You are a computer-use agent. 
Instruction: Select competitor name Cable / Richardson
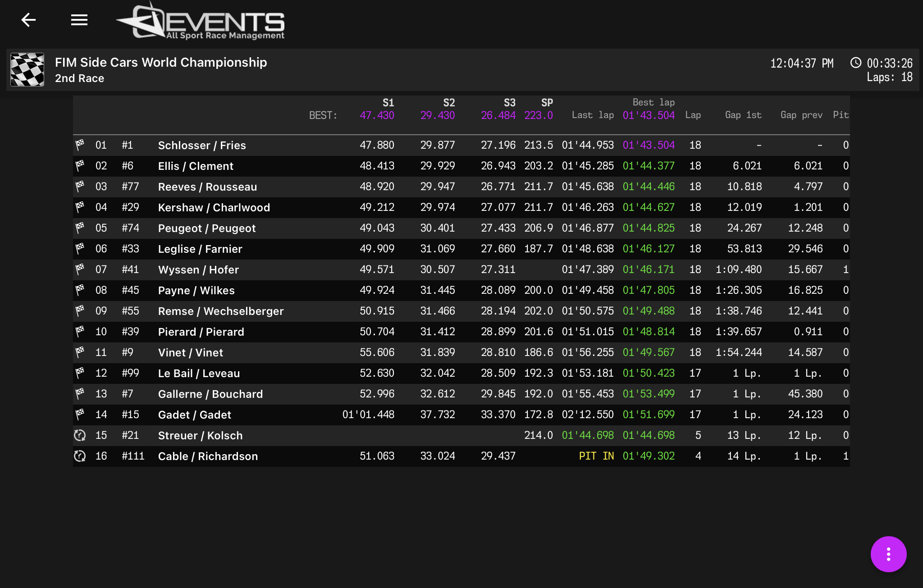(208, 456)
